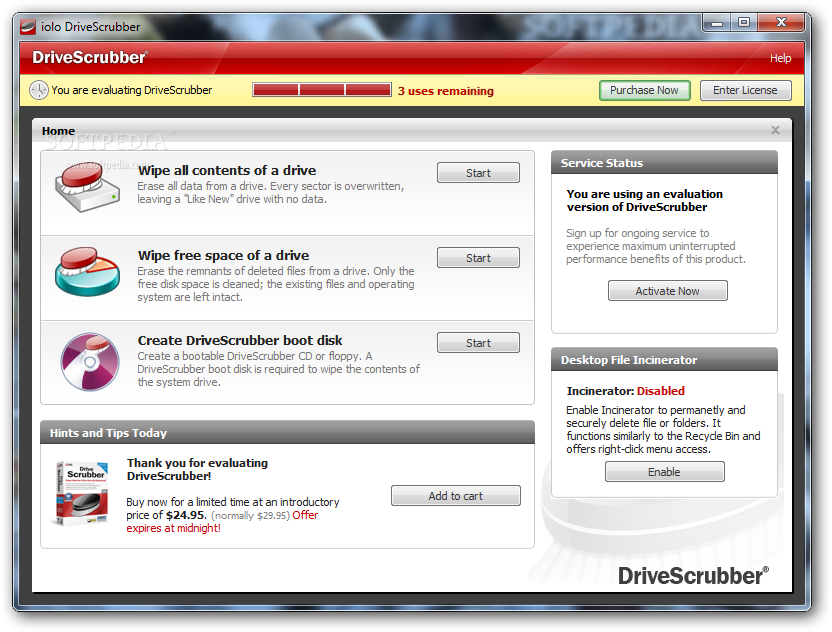Click the uses remaining progress bar
The image size is (832, 632).
(x=322, y=90)
